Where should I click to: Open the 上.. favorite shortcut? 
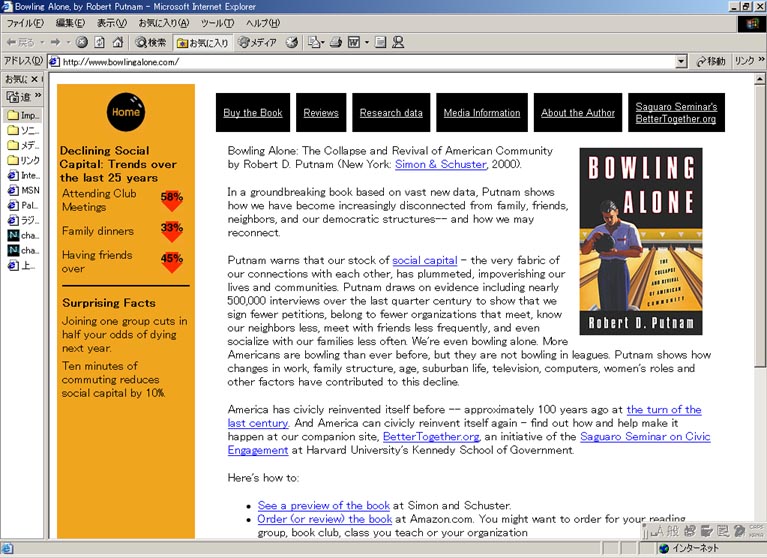(x=23, y=266)
